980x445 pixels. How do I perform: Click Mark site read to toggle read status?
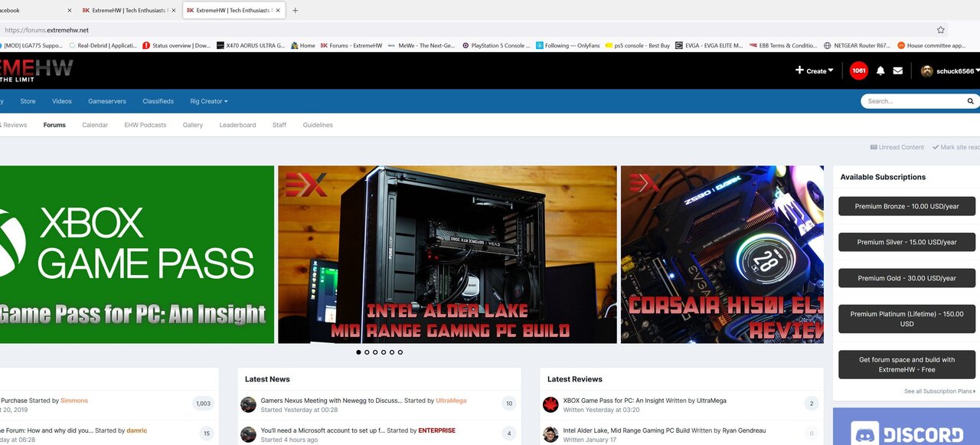click(x=935, y=147)
